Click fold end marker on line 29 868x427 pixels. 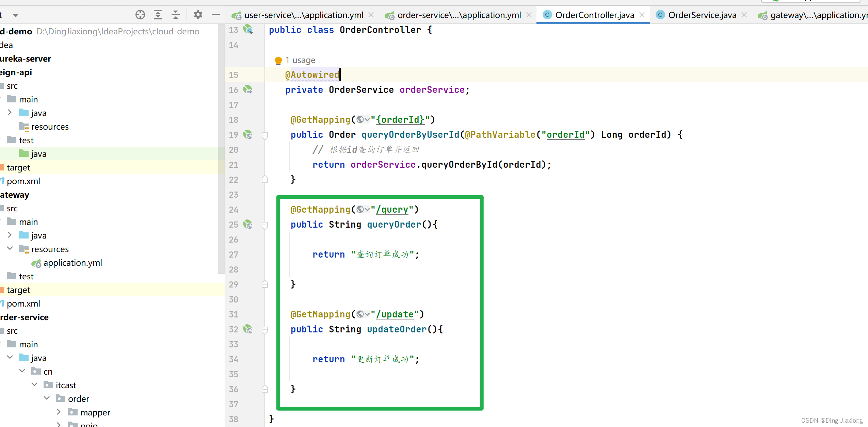[x=265, y=284]
